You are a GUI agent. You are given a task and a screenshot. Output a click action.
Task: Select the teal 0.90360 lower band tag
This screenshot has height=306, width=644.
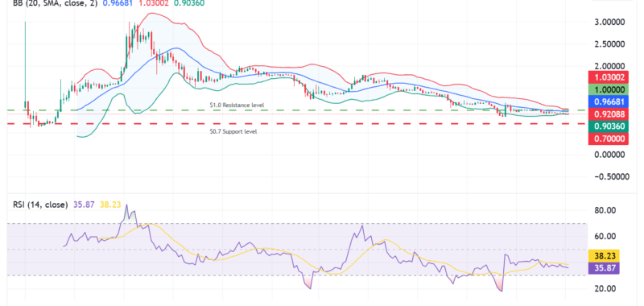point(609,126)
